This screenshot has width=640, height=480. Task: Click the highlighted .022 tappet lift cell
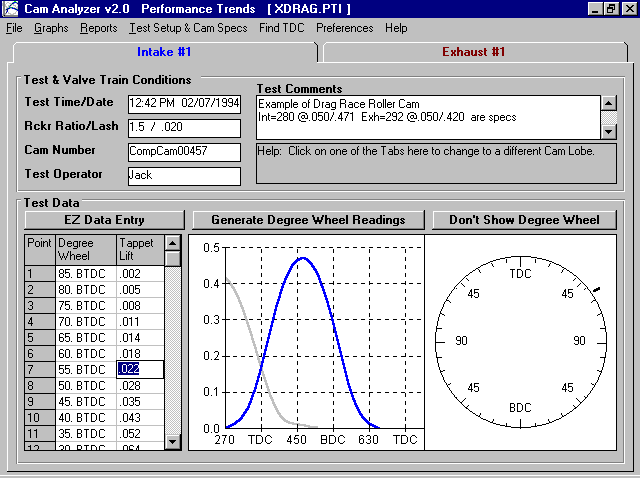coord(140,369)
